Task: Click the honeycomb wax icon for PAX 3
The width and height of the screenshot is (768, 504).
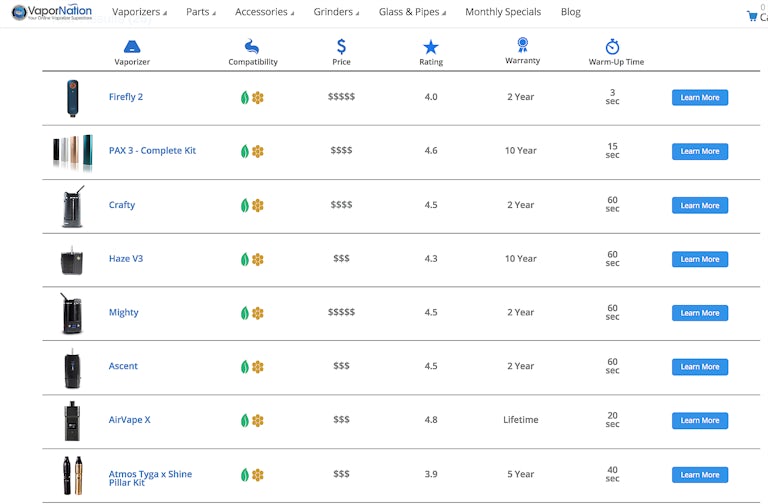Action: point(258,151)
